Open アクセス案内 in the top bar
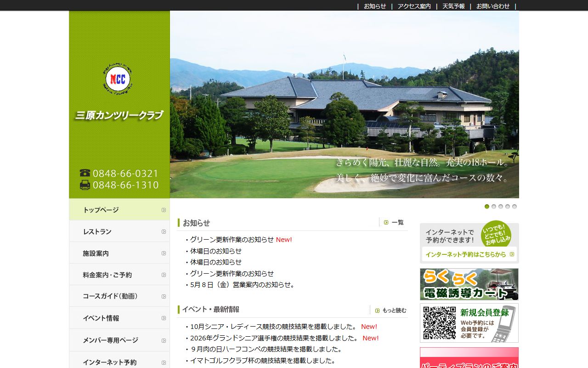Image resolution: width=588 pixels, height=368 pixels. click(414, 6)
